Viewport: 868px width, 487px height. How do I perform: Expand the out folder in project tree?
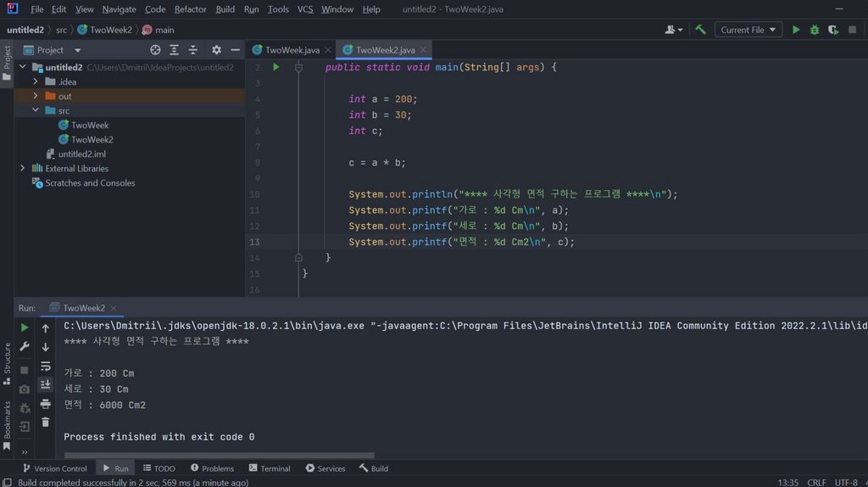pos(36,96)
